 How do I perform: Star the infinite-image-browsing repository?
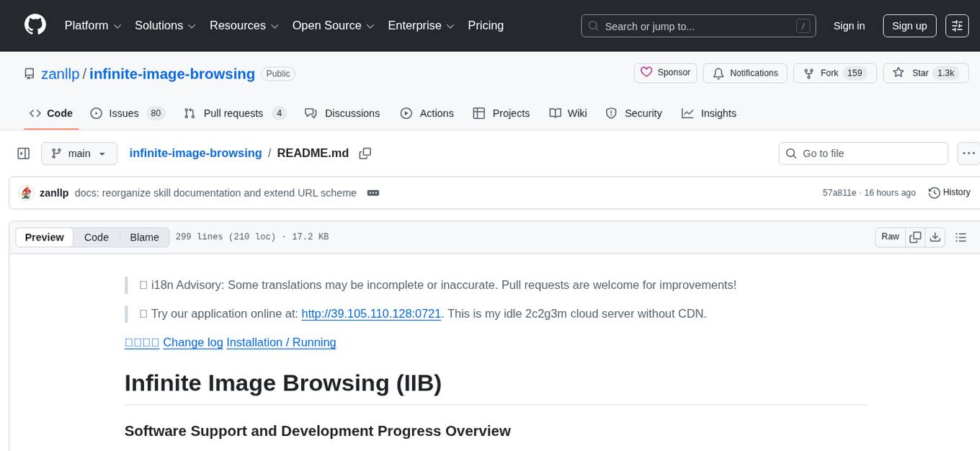click(925, 72)
